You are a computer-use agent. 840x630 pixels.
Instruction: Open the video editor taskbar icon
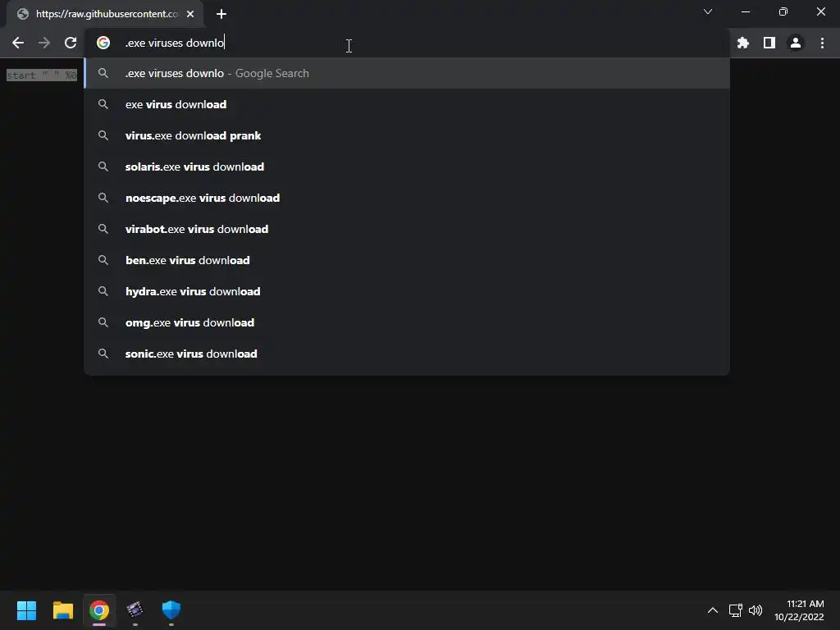click(135, 609)
